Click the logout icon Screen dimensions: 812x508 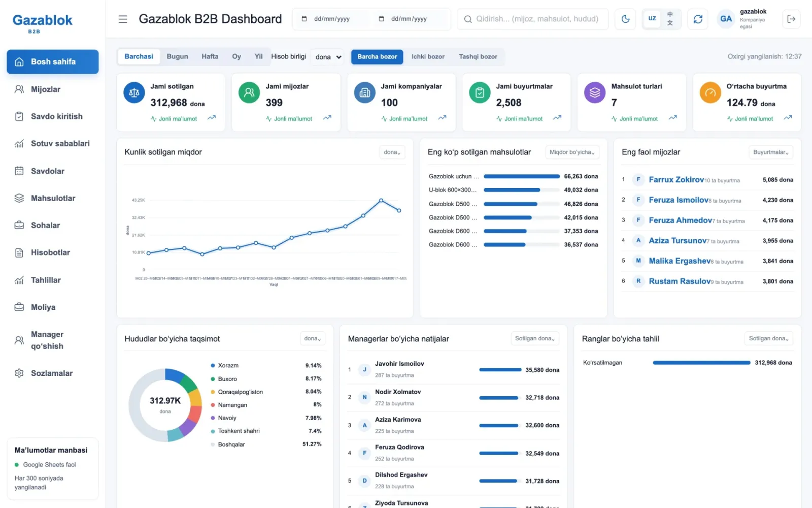[791, 19]
